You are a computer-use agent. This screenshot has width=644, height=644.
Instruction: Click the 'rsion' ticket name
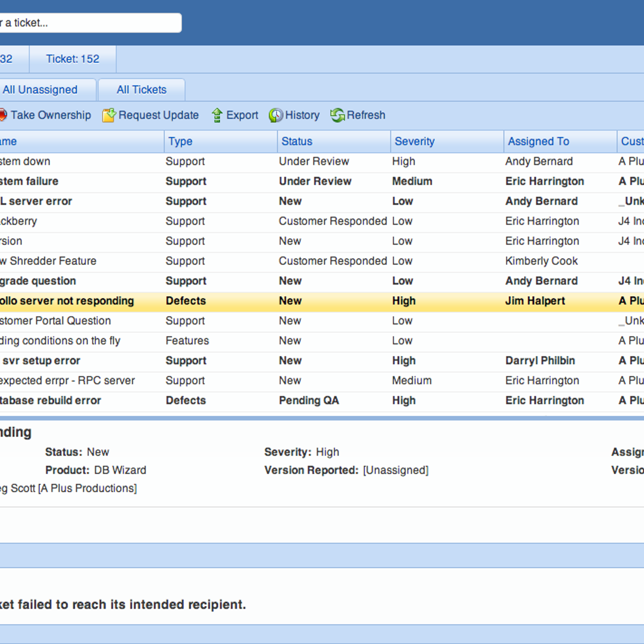point(11,241)
